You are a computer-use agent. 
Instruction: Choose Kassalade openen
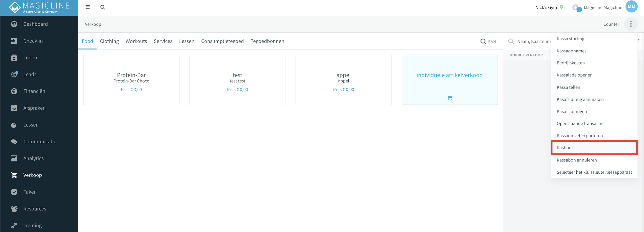tap(594, 75)
